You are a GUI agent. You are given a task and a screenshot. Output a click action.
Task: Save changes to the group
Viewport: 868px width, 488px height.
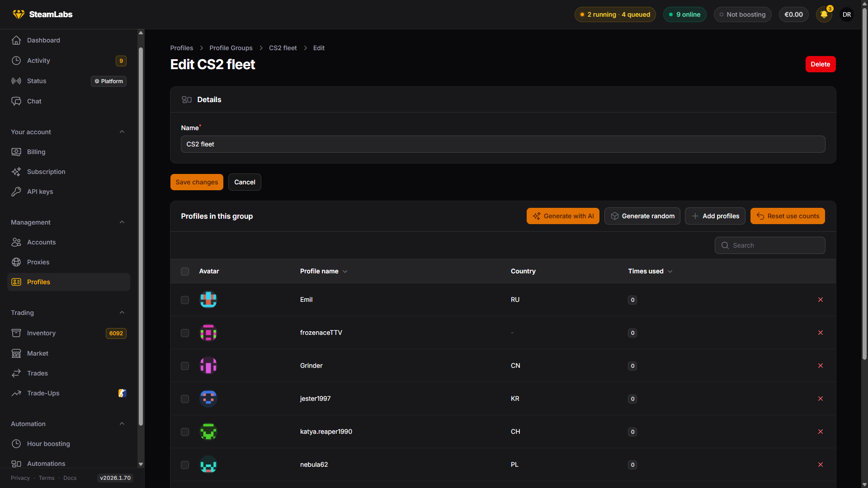pyautogui.click(x=197, y=182)
